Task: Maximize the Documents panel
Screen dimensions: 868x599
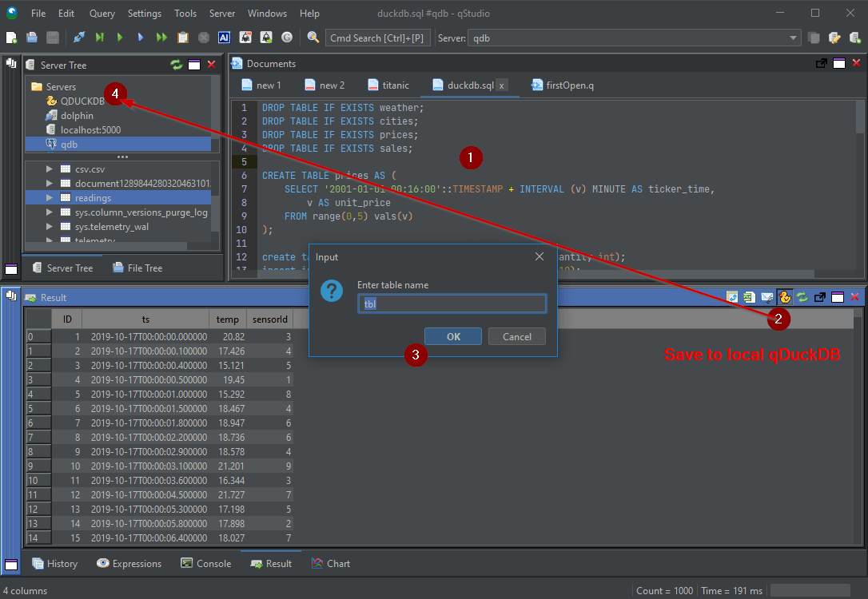Action: [x=839, y=64]
